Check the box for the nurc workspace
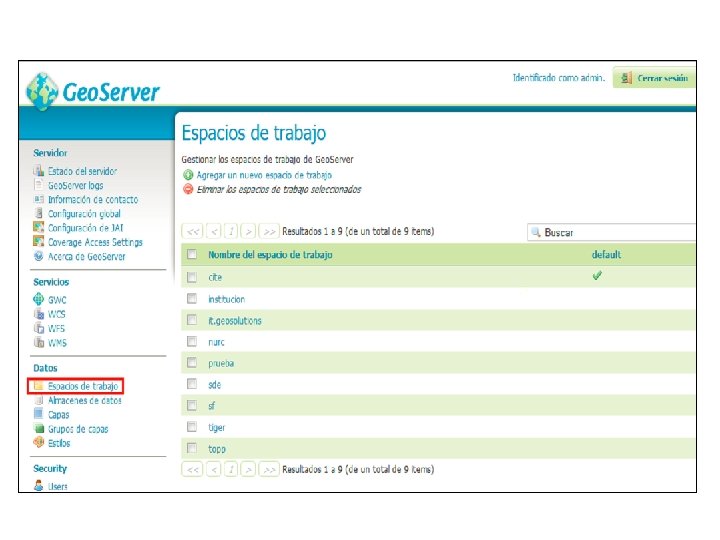The height and width of the screenshot is (540, 720). click(x=192, y=341)
